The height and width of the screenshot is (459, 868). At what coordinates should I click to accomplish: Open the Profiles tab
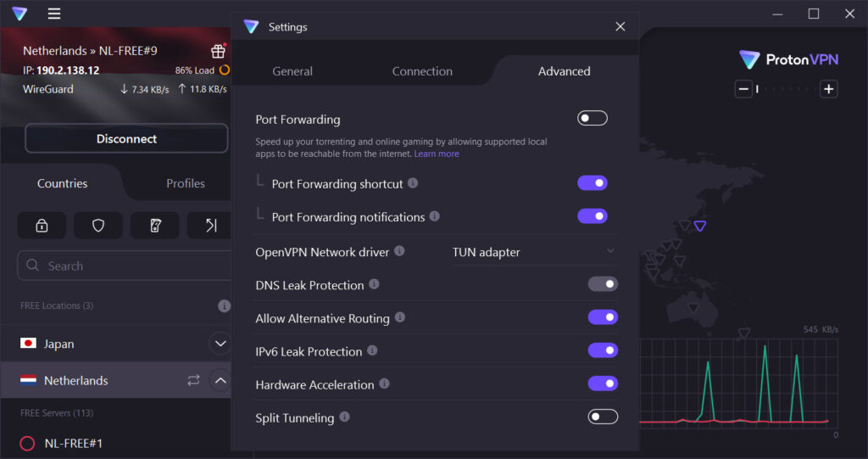point(186,183)
